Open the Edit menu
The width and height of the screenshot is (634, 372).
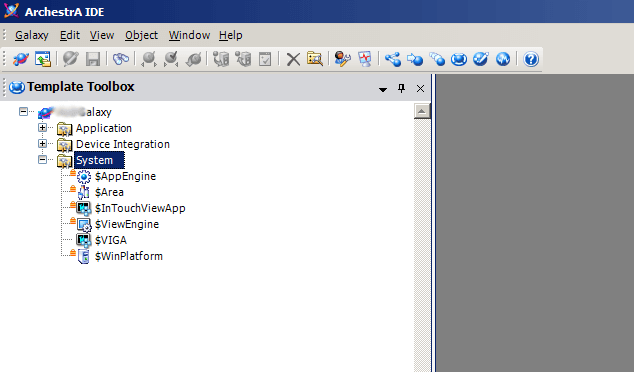pos(70,36)
